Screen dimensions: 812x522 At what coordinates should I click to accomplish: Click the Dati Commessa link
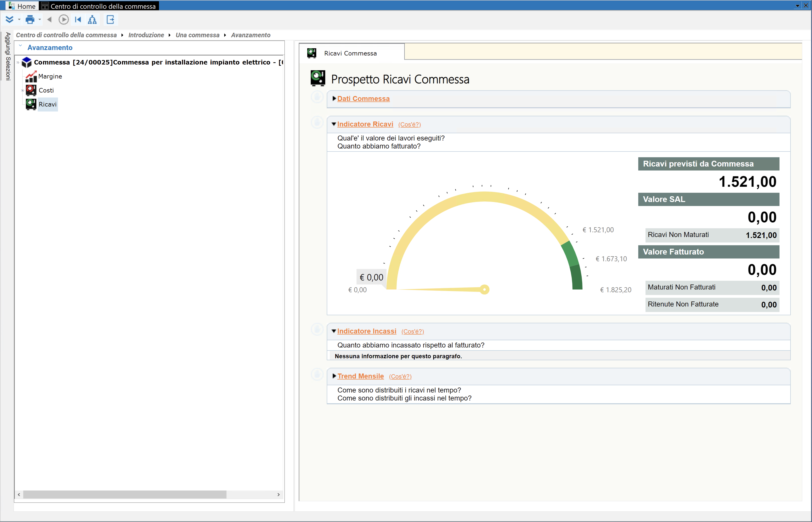[363, 99]
